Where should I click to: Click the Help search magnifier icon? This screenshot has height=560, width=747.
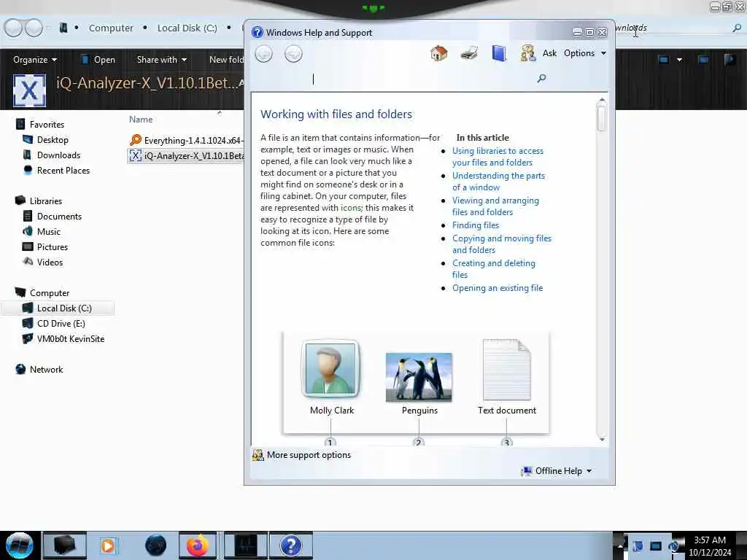[542, 78]
